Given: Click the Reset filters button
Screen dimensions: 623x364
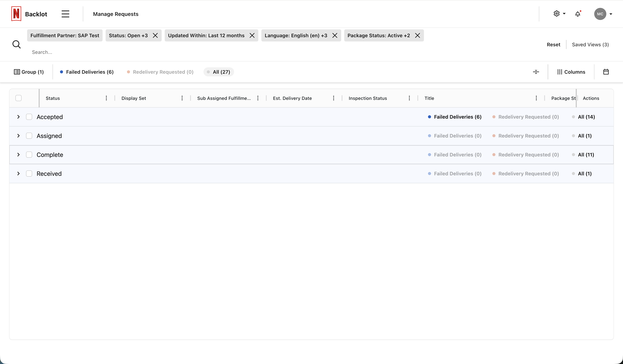Looking at the screenshot, I should 553,44.
